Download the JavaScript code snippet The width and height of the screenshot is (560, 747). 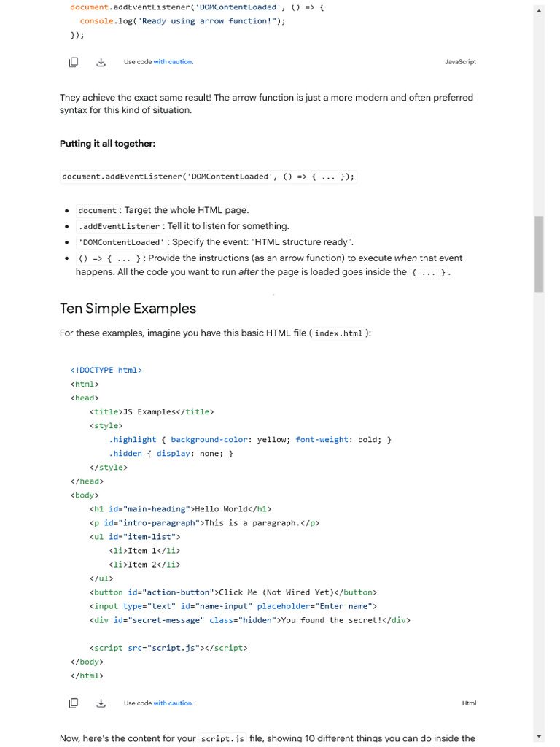coord(101,62)
